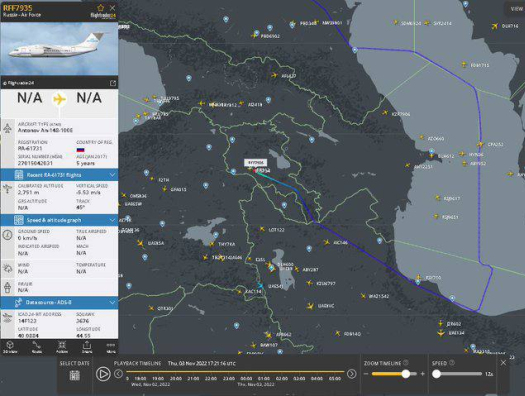Step the timeline forward with right arrow
Viewport: 525px width, 396px height.
[351, 374]
